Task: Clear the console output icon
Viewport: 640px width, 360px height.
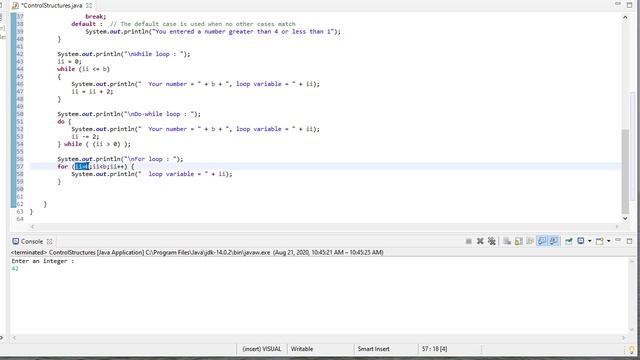Action: (x=507, y=241)
